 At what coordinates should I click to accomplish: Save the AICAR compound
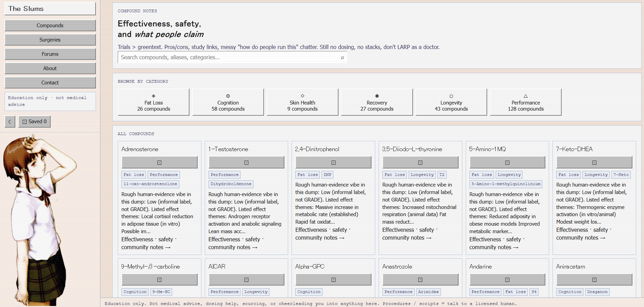(246, 279)
